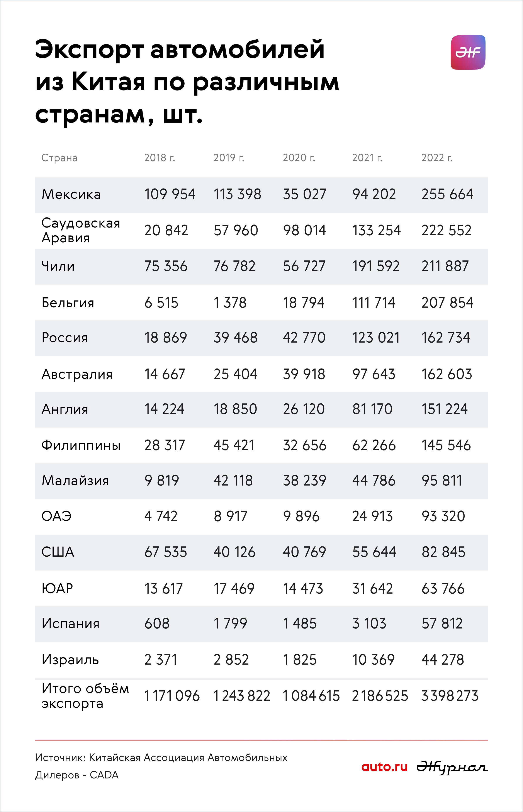Click the 255 664 value for Мексика

pyautogui.click(x=447, y=194)
